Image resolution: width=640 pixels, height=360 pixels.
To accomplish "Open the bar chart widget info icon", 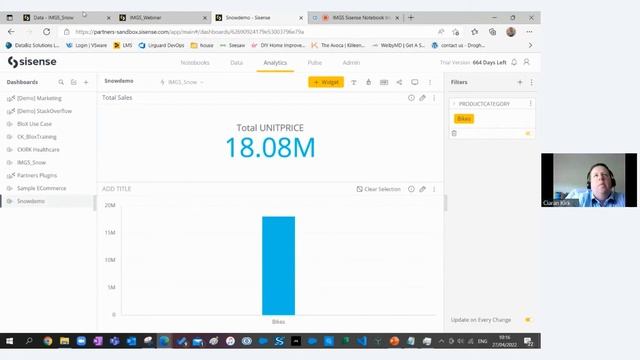I will pyautogui.click(x=411, y=189).
